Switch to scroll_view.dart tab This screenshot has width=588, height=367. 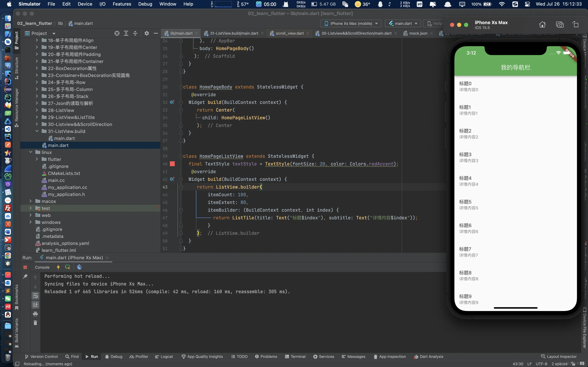pos(290,33)
